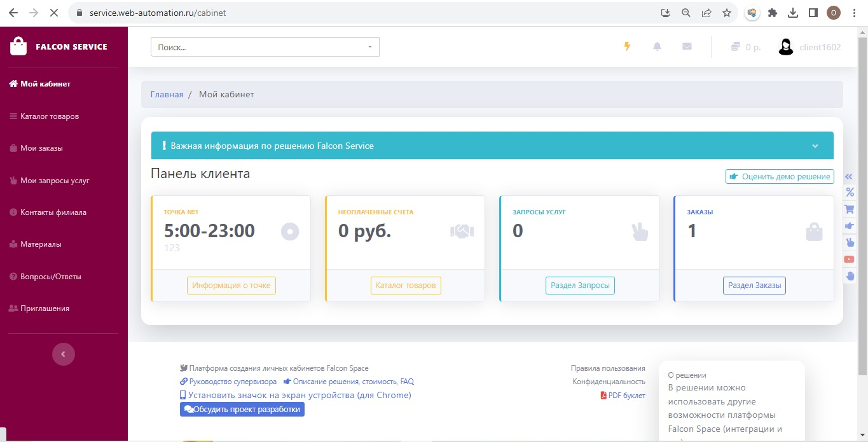Click the peace hand icon in Запросы услуг card
Viewport: 868px width, 442px height.
click(x=640, y=232)
